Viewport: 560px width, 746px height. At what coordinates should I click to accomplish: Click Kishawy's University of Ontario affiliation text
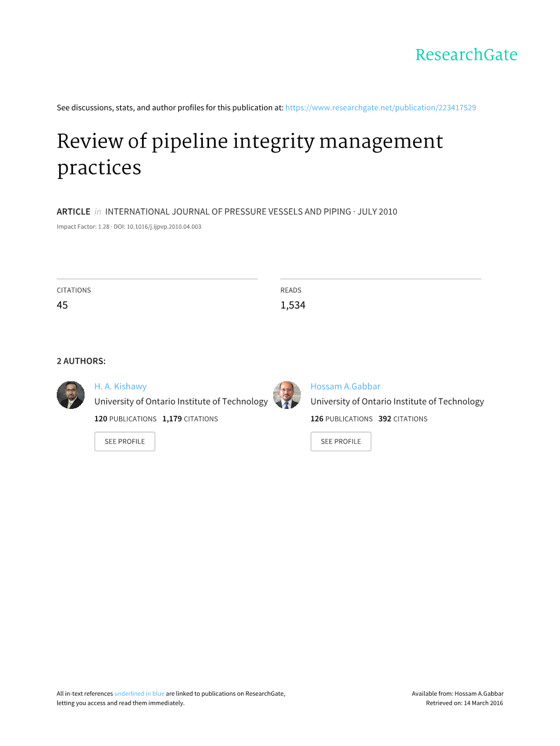pos(181,402)
